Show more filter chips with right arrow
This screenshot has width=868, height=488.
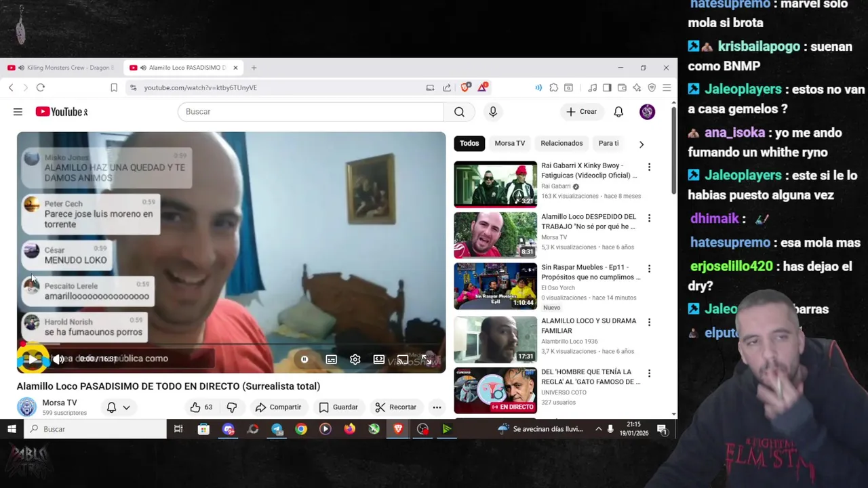coord(642,144)
